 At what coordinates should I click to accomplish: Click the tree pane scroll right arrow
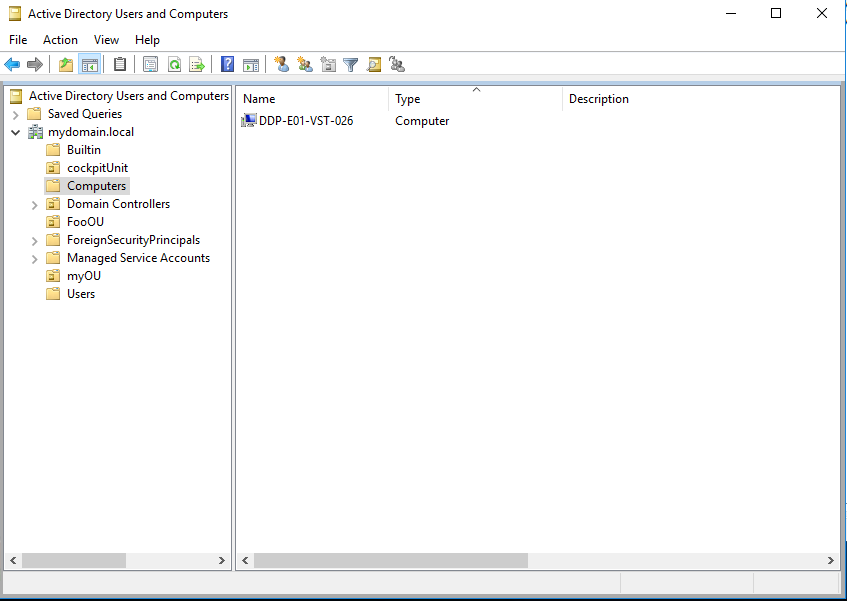click(x=221, y=561)
